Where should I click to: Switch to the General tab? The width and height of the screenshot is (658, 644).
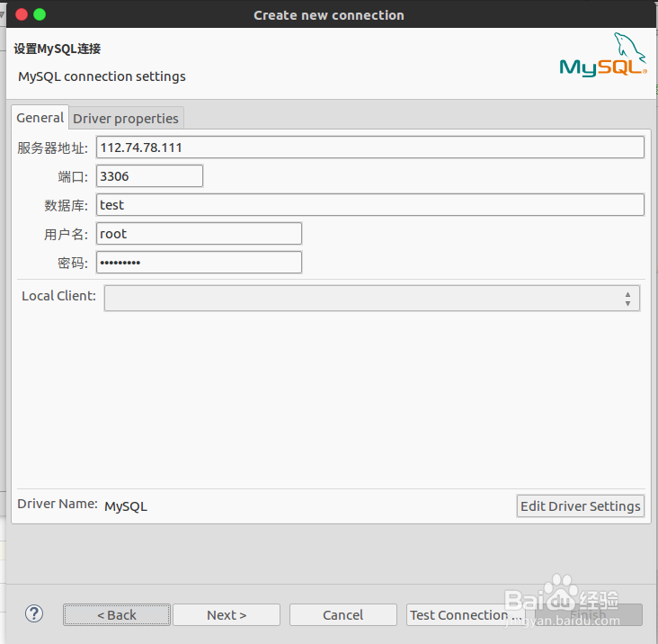point(40,118)
